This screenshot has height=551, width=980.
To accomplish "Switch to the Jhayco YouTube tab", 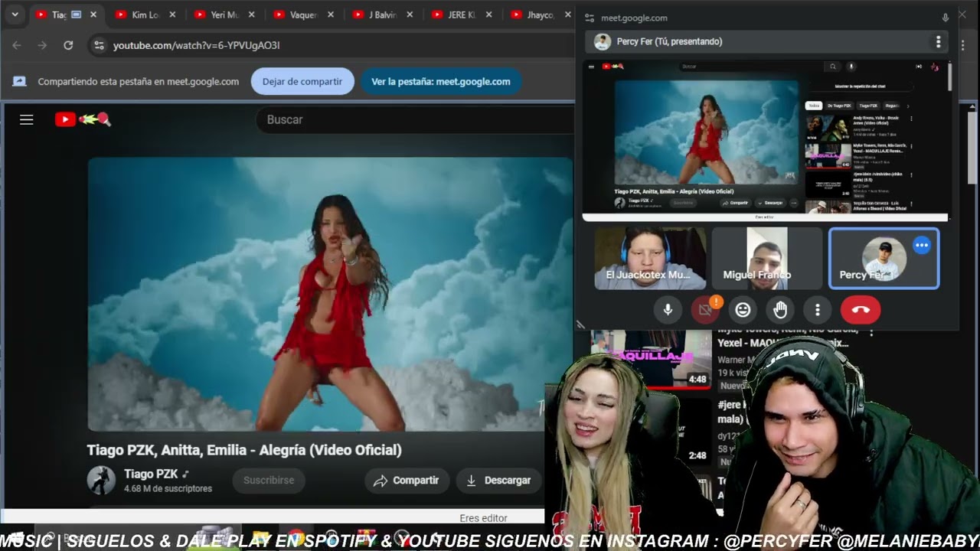I will tap(540, 15).
